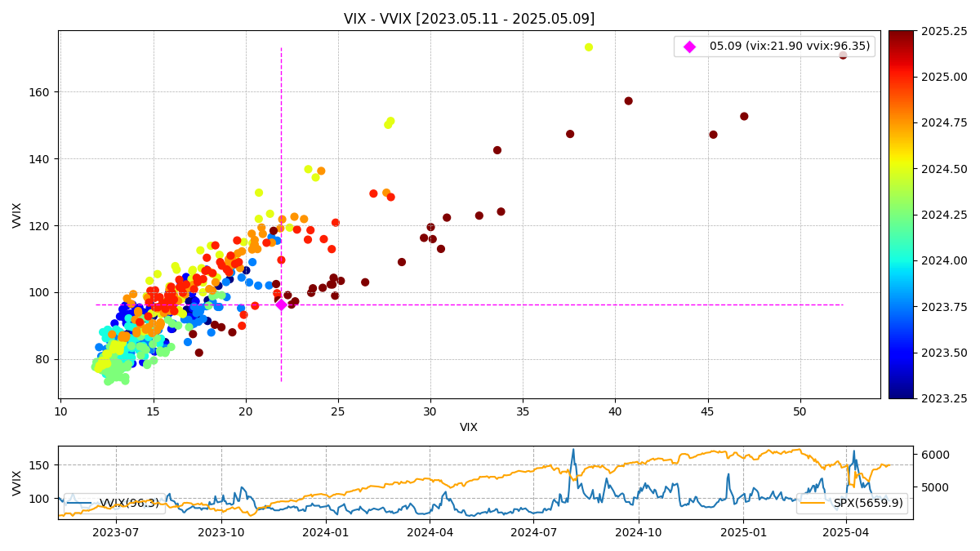The image size is (980, 551).
Task: Click the dark red point near VIX 47
Action: click(x=744, y=117)
